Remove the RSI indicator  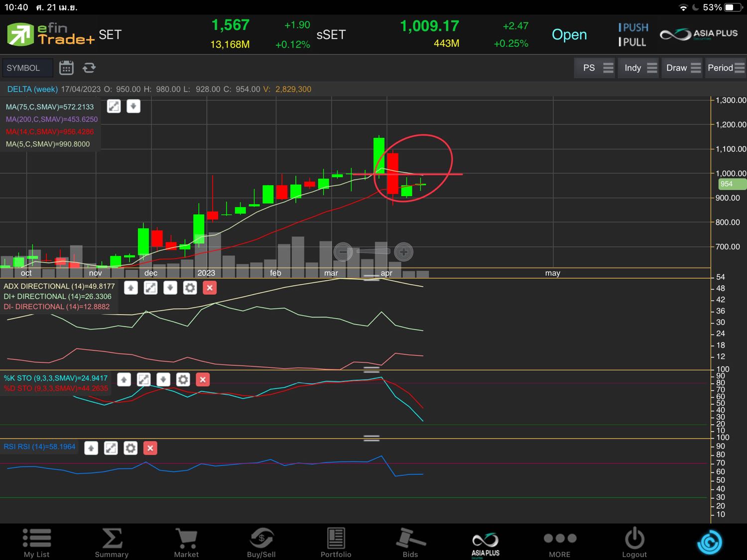(x=150, y=448)
